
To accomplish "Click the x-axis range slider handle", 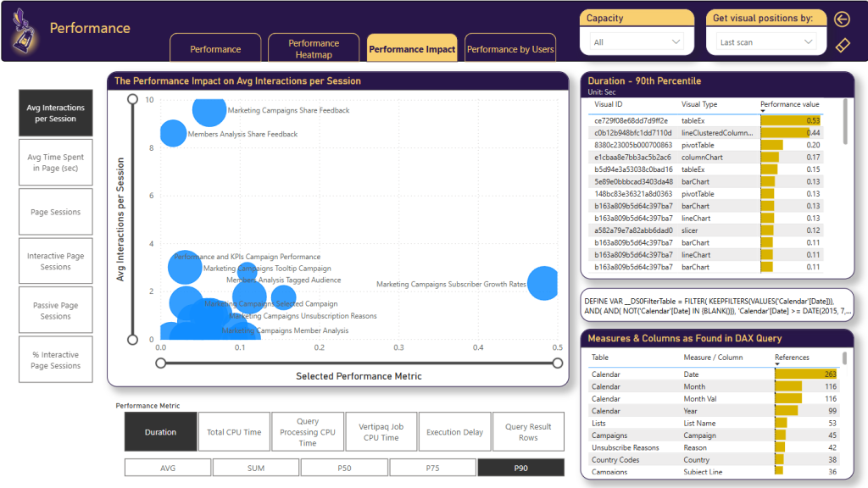I will coord(161,363).
